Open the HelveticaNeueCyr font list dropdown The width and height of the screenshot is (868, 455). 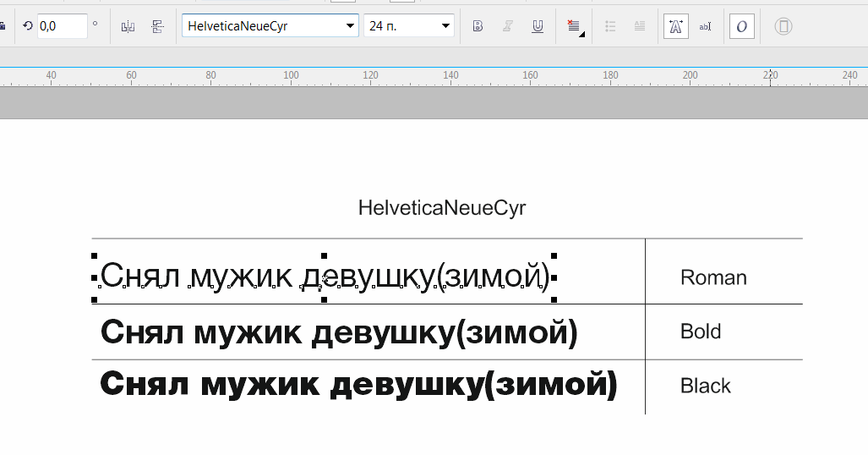point(350,26)
